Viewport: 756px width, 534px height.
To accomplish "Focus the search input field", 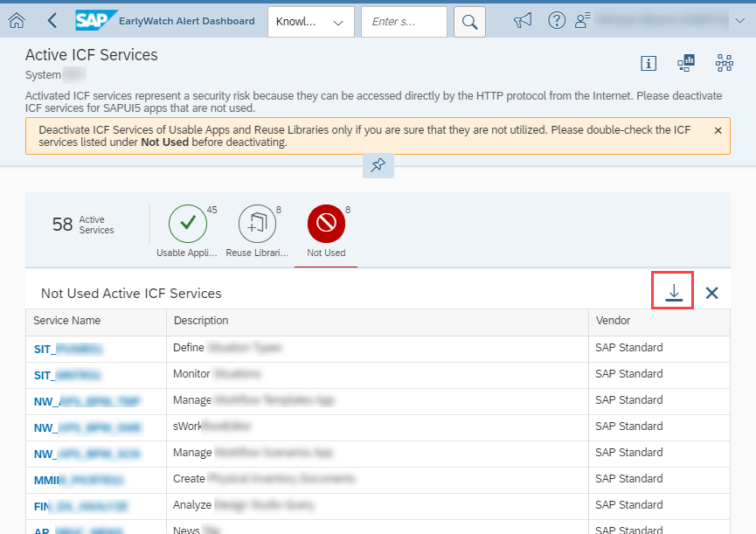I will point(404,22).
